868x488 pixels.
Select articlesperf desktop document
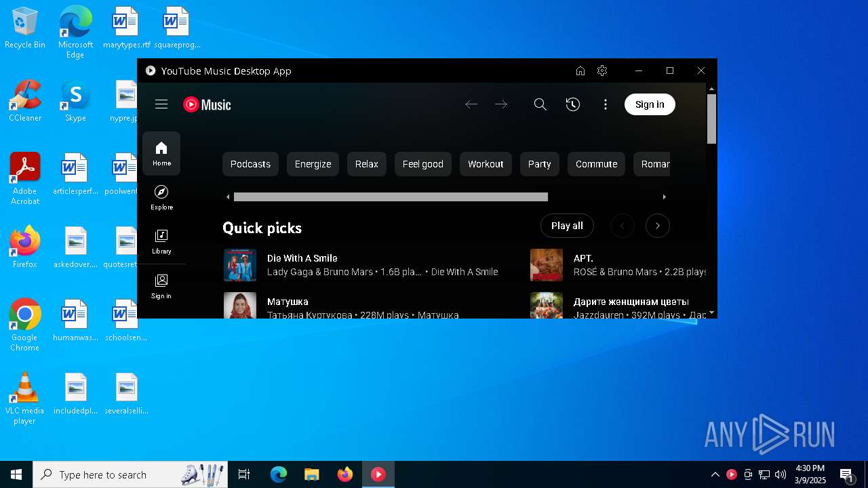tap(75, 174)
